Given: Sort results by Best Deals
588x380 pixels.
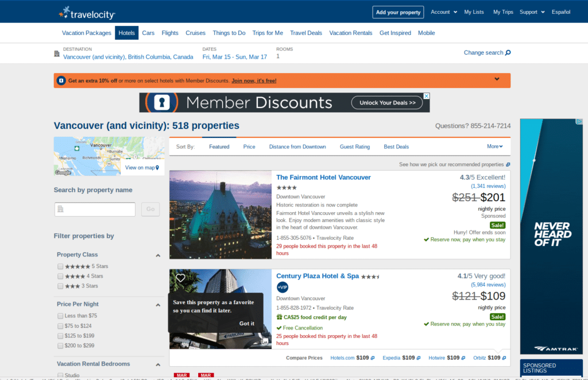Looking at the screenshot, I should coord(396,147).
